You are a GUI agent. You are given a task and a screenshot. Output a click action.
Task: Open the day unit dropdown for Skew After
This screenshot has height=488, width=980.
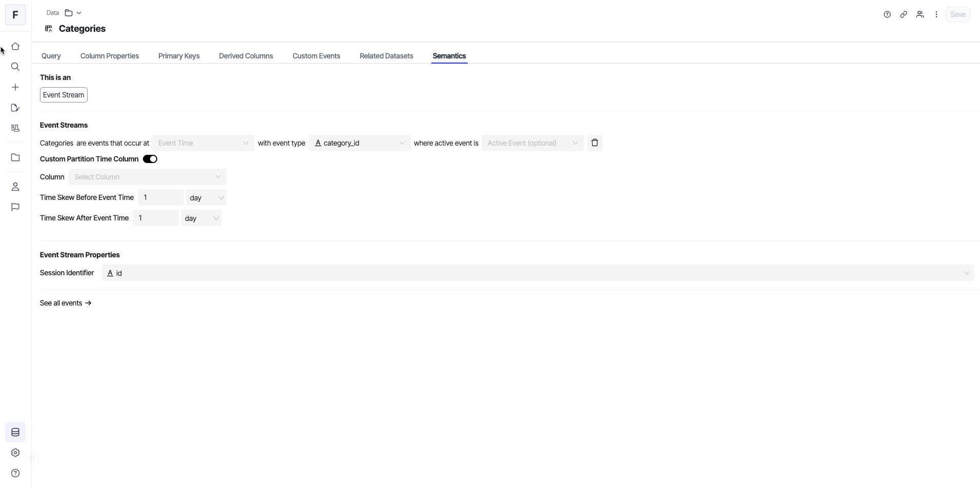click(x=201, y=218)
